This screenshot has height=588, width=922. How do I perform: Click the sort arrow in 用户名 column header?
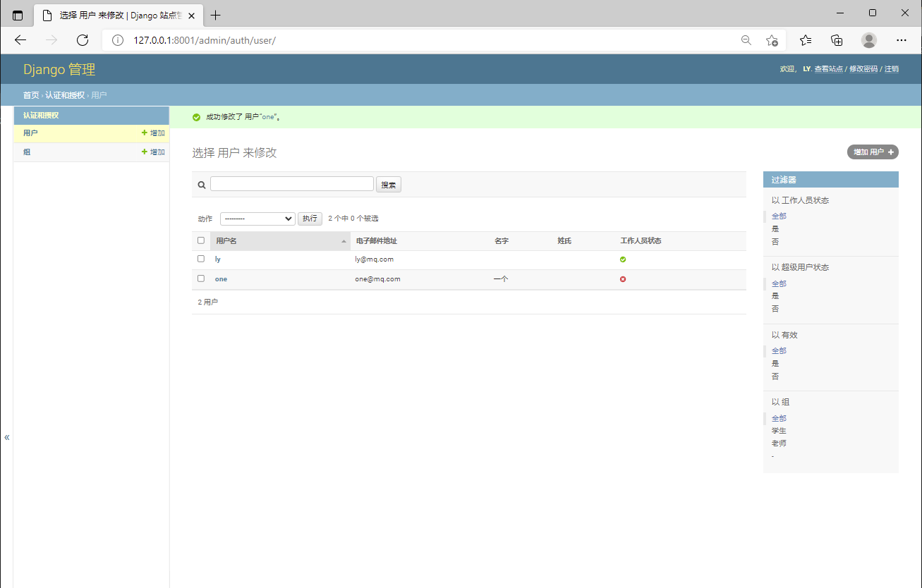coord(344,241)
